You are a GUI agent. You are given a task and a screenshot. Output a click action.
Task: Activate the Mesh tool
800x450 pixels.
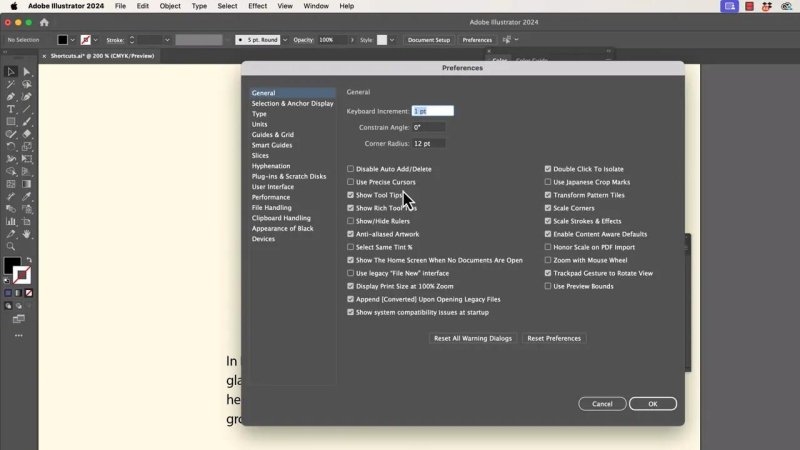(11, 184)
